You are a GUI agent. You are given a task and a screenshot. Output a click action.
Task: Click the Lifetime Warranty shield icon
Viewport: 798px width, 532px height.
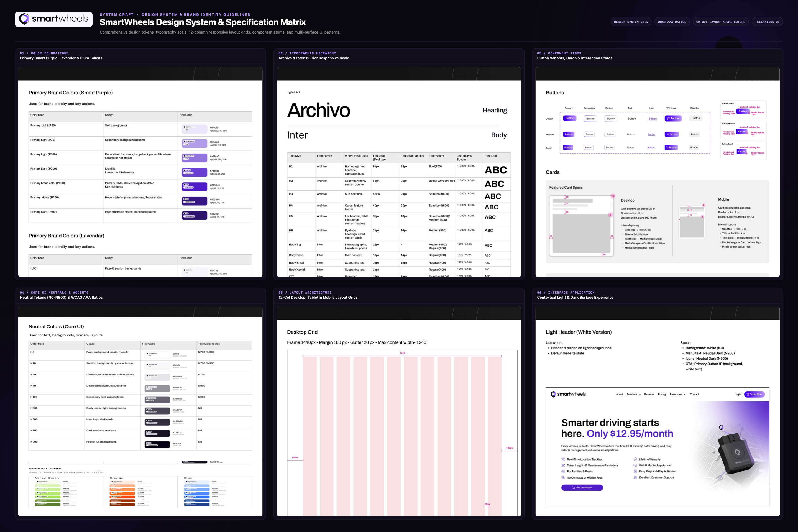point(635,459)
